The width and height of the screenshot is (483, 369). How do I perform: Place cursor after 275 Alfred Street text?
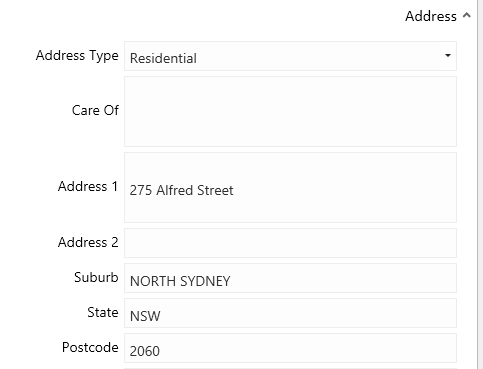(x=234, y=190)
